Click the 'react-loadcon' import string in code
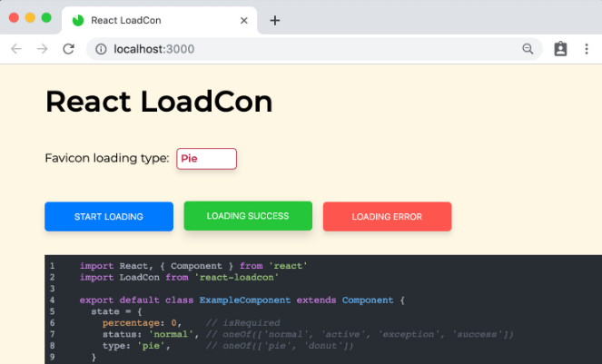The image size is (602, 364). (x=236, y=277)
